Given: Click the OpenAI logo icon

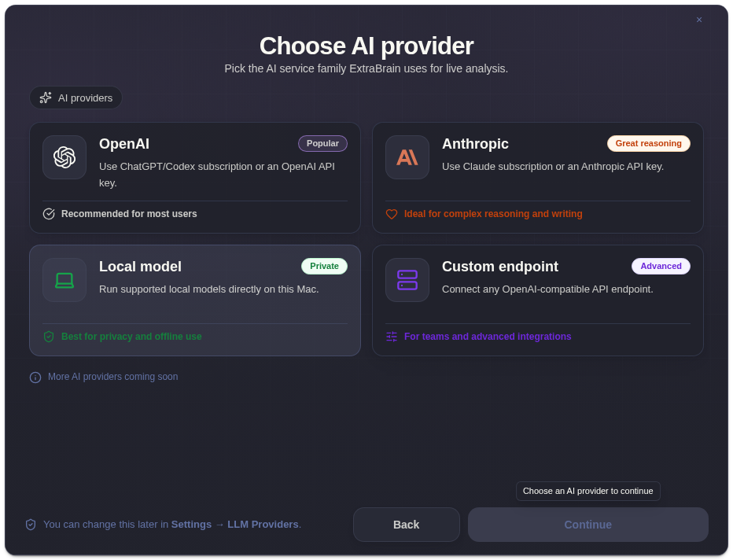Looking at the screenshot, I should 64,157.
